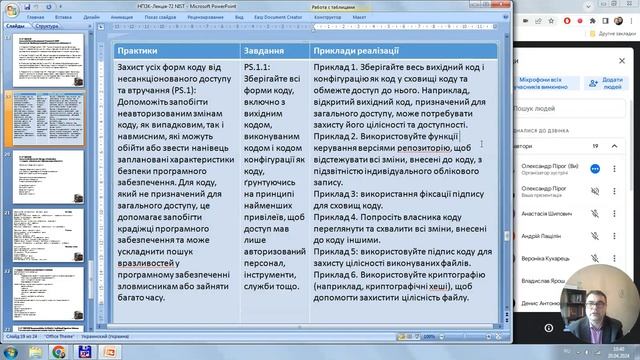Open more options for Андрій Пащіян
This screenshot has height=360, width=640.
[x=614, y=236]
